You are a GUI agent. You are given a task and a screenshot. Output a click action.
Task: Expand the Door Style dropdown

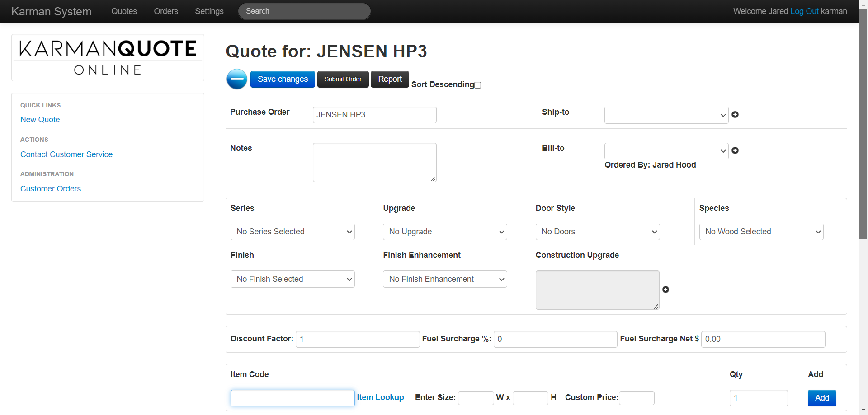[597, 232]
